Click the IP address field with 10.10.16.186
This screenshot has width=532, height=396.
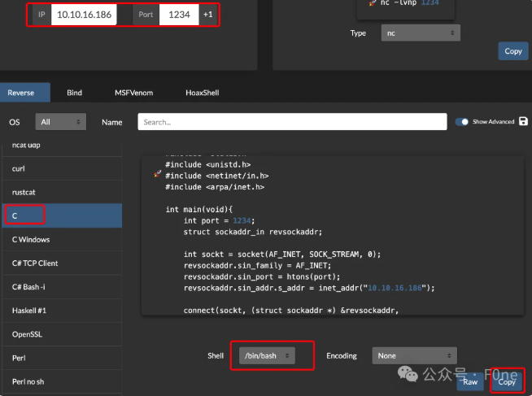84,15
